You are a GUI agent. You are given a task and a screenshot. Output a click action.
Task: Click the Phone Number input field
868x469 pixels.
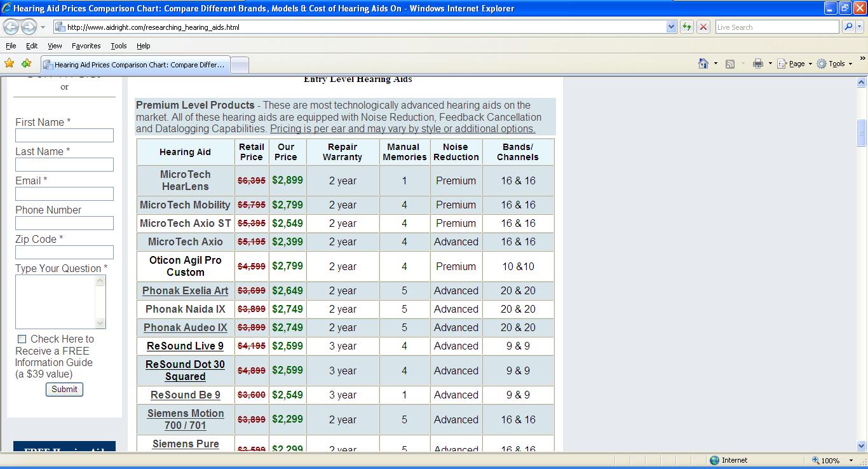pyautogui.click(x=64, y=223)
